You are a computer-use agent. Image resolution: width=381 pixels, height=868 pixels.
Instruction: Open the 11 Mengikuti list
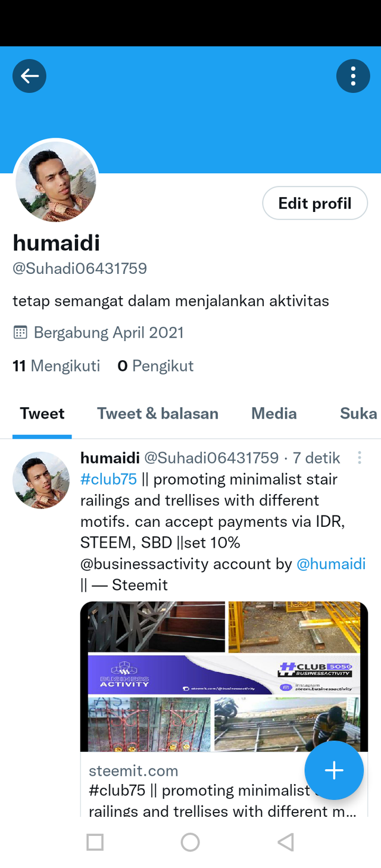click(57, 366)
